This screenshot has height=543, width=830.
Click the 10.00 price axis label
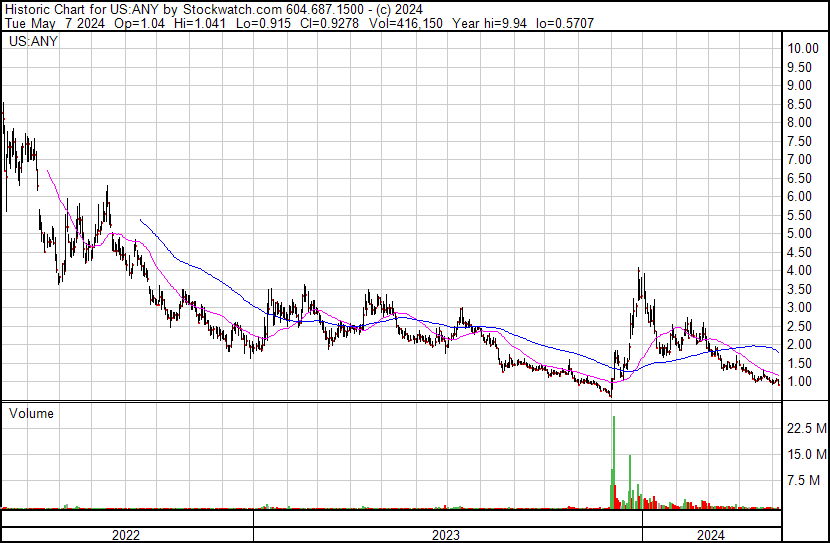[802, 48]
